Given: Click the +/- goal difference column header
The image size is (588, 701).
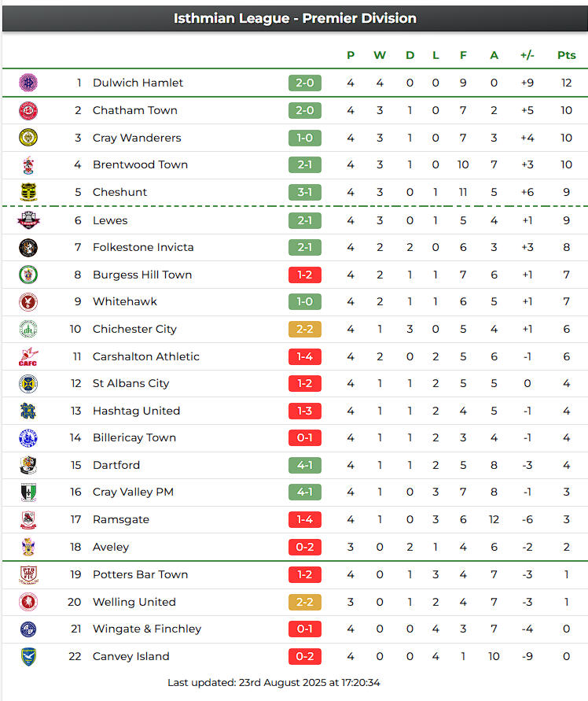Looking at the screenshot, I should coord(527,55).
